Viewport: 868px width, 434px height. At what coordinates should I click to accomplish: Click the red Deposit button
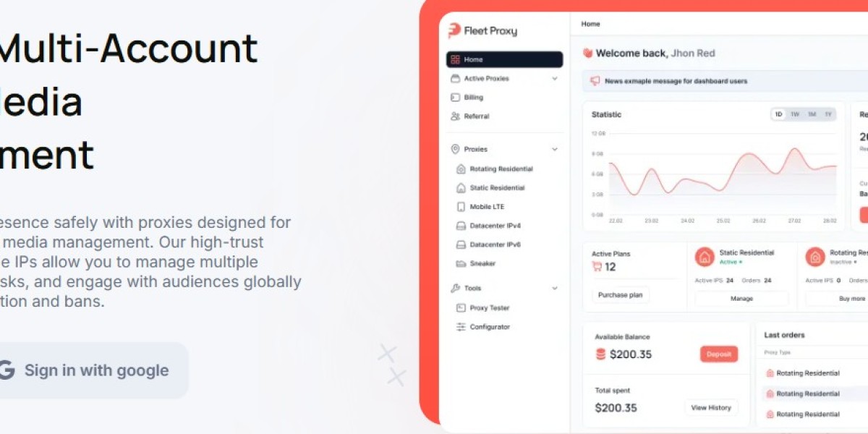coord(719,354)
